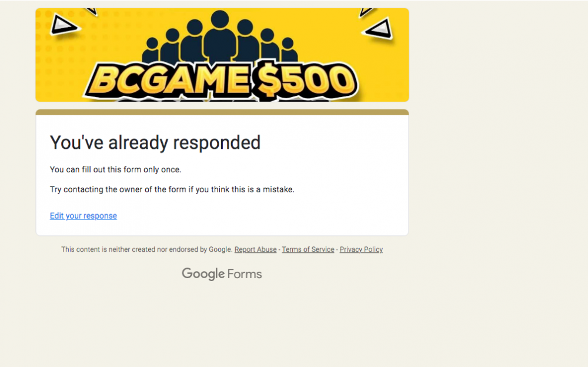Click the gold accent bar atop the card
Screen dimensions: 588x367
coord(222,112)
